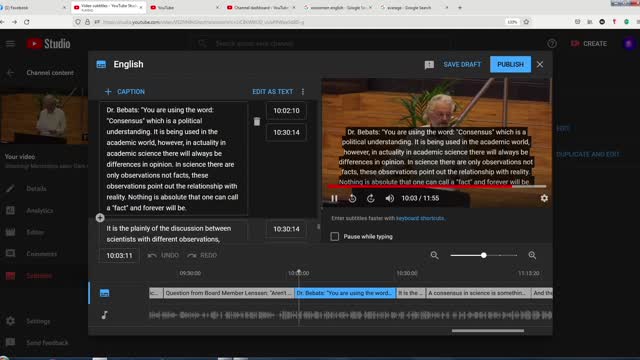Click the CREATE video button

pos(589,44)
